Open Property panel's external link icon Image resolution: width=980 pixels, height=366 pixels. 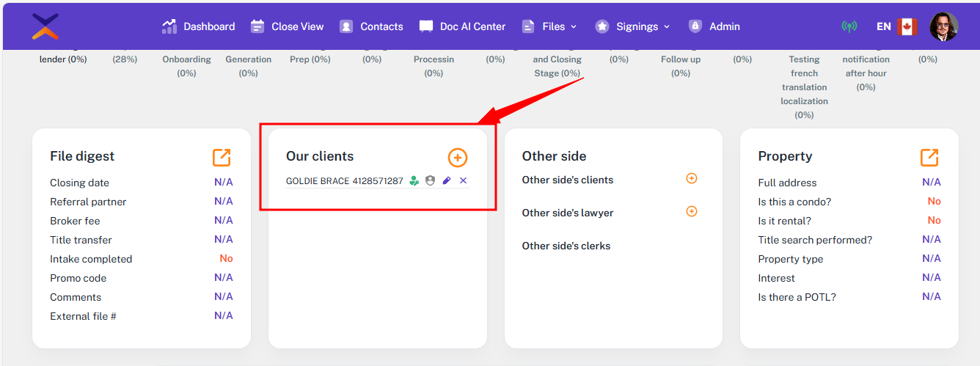click(x=929, y=157)
